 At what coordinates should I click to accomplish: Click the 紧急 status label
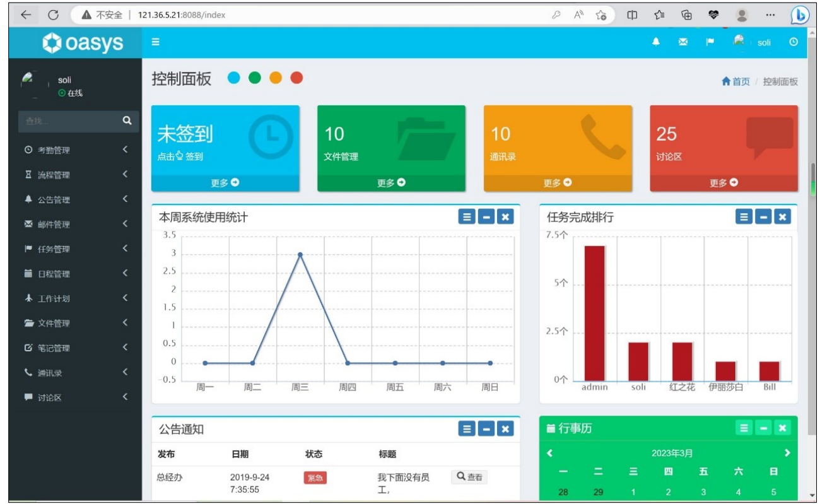315,478
